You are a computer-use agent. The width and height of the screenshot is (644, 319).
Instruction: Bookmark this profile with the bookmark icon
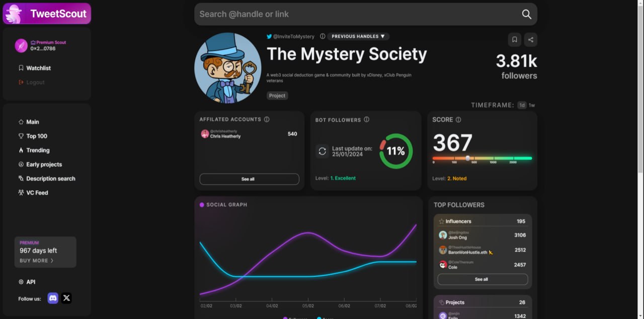point(514,39)
